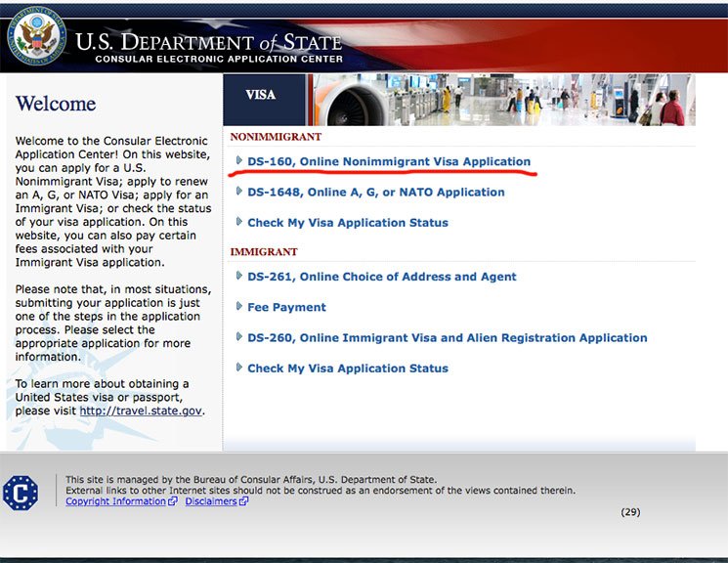Click the arrow icon before DS-1648
Viewport: 728px width, 563px height.
tap(239, 192)
